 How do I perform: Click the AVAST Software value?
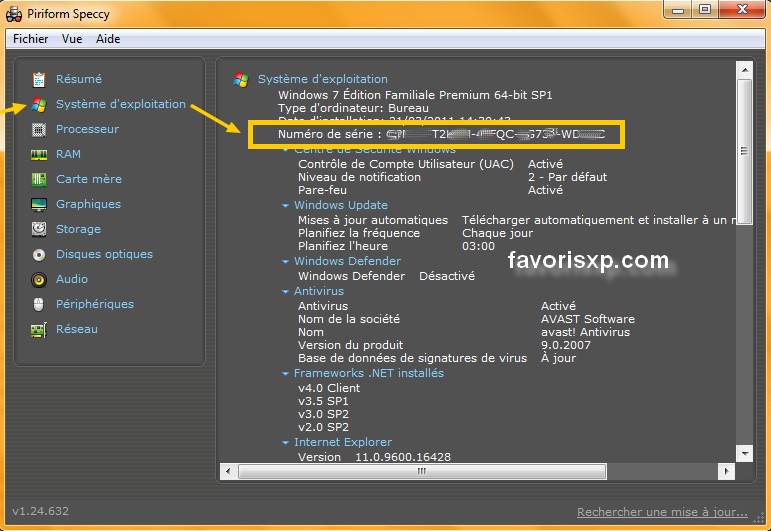[588, 319]
